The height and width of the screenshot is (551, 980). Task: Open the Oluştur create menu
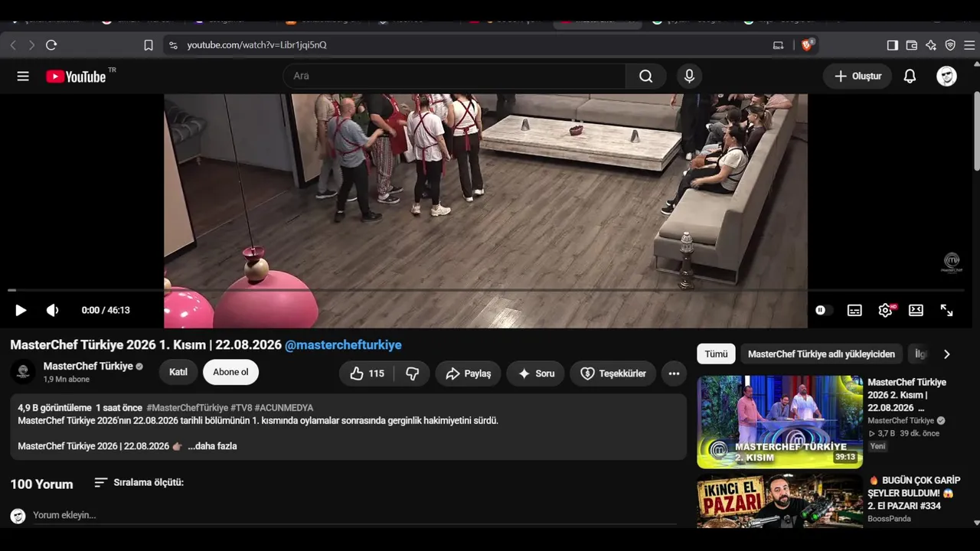coord(857,77)
